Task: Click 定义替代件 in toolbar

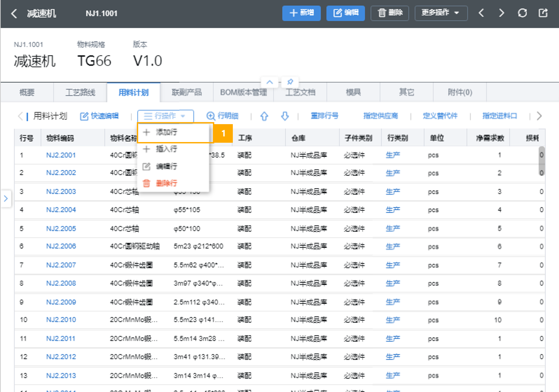Action: click(440, 116)
